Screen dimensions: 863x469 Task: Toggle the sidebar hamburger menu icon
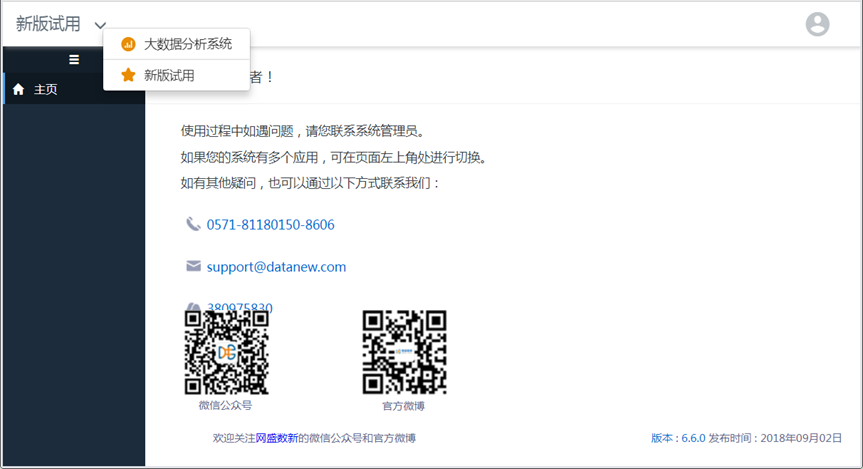(x=74, y=60)
